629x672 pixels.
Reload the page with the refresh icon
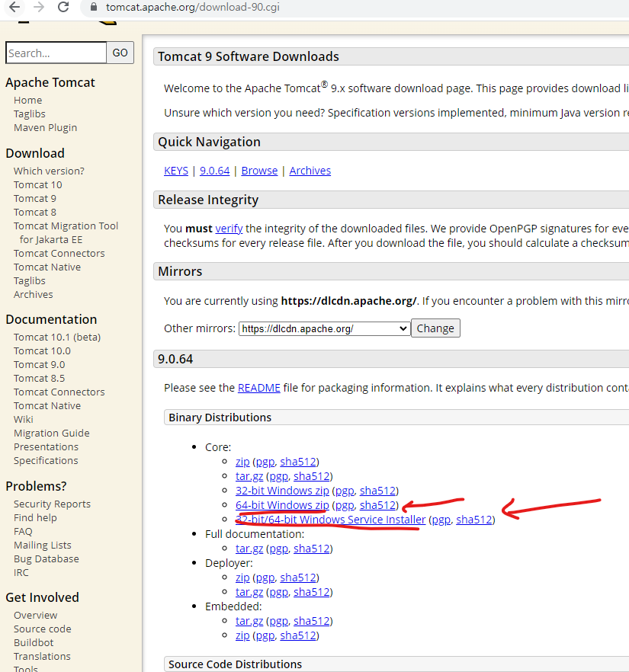[x=63, y=7]
